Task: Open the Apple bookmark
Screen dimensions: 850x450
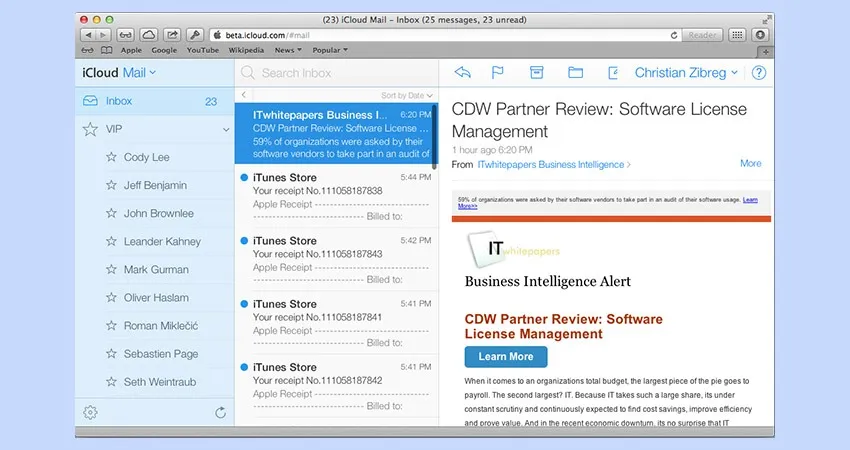Action: pos(131,50)
